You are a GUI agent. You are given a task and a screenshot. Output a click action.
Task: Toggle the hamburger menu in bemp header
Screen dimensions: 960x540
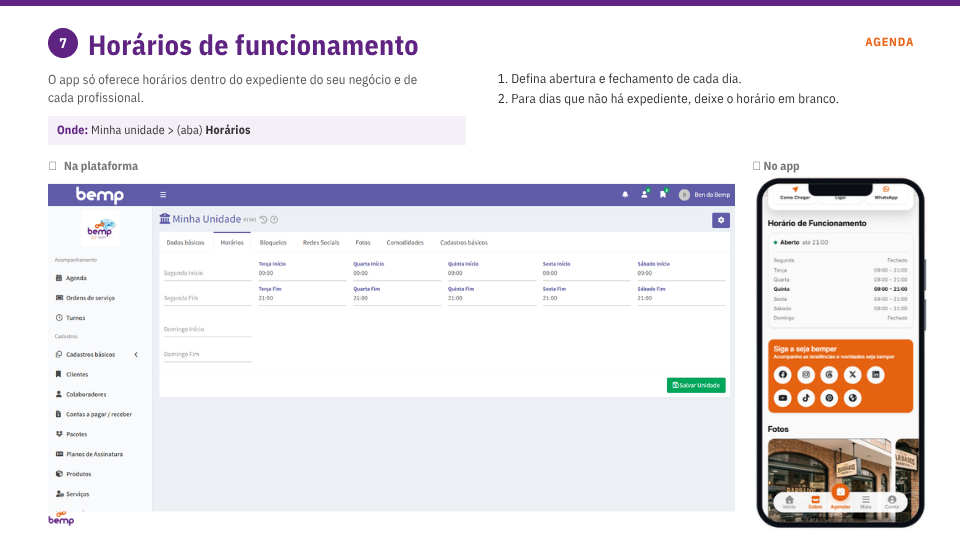point(163,195)
